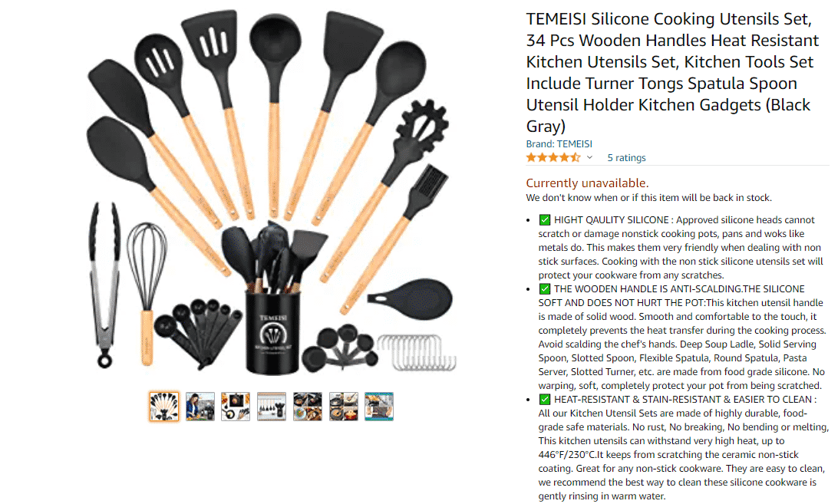Select the thumbnail of woman cooking in kitchen
Viewport: 838px width, 504px height.
(200, 407)
